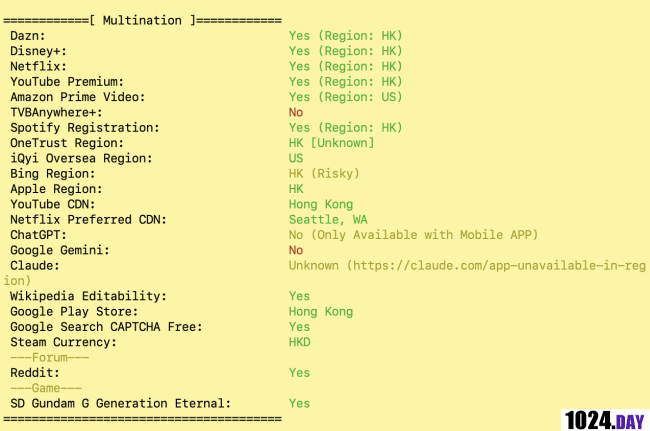Image resolution: width=650 pixels, height=431 pixels.
Task: Click the YouTube CDN 'Hong Kong' value
Action: (x=320, y=204)
